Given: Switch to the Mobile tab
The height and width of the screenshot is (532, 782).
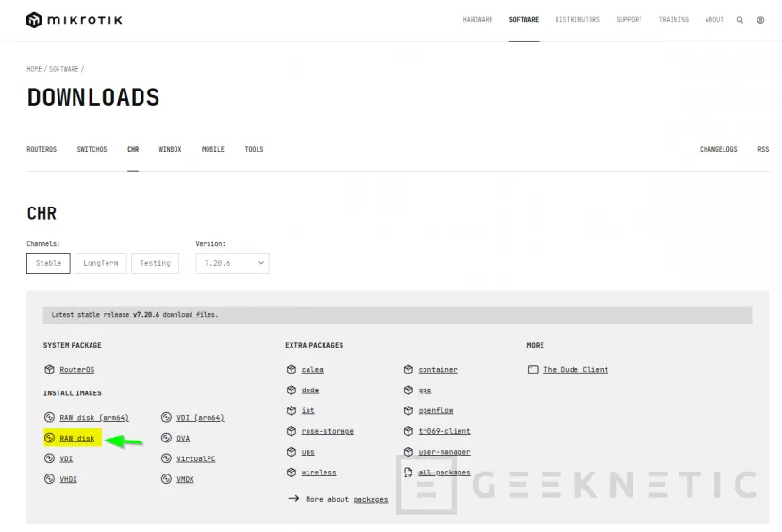Looking at the screenshot, I should [x=213, y=150].
